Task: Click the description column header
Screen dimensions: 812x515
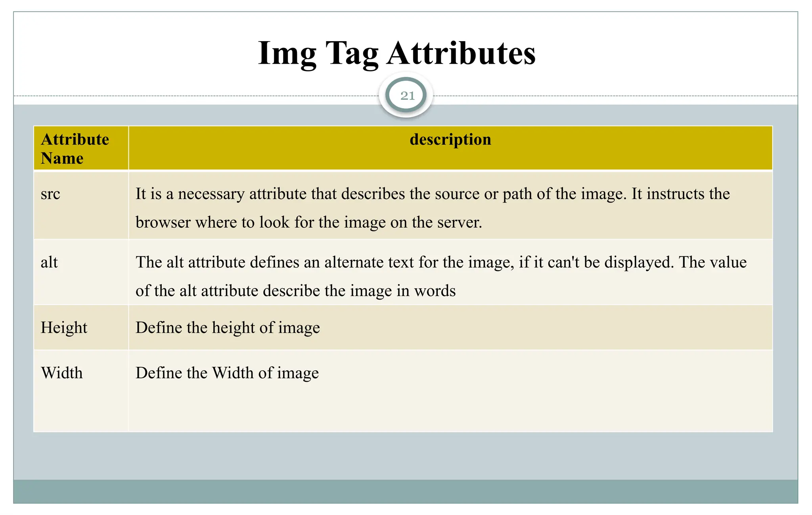Action: click(450, 149)
